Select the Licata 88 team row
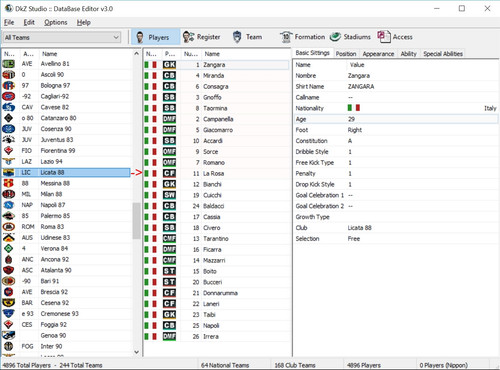This screenshot has width=500, height=370. coord(66,172)
